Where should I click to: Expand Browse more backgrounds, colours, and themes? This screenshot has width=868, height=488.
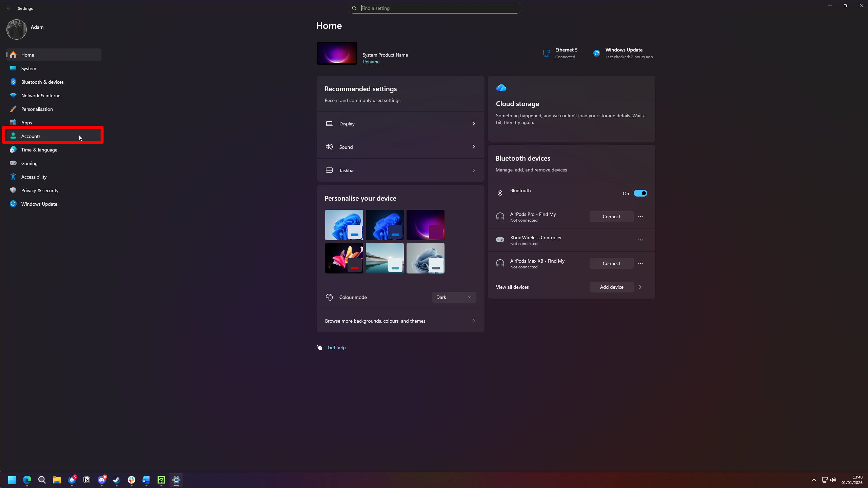pos(400,321)
